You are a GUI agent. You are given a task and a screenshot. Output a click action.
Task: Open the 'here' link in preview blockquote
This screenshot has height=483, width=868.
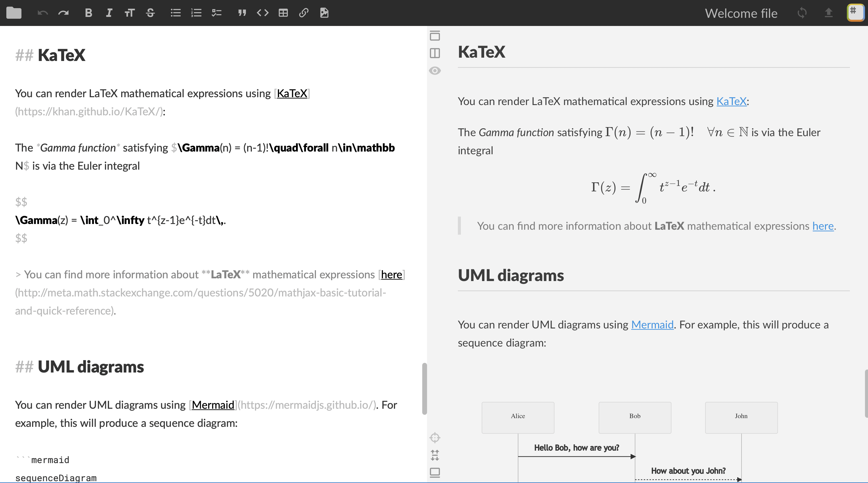pyautogui.click(x=823, y=226)
